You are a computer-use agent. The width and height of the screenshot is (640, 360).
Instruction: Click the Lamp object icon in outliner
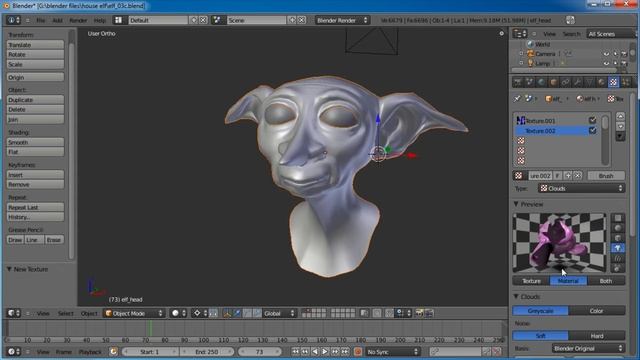coord(530,63)
